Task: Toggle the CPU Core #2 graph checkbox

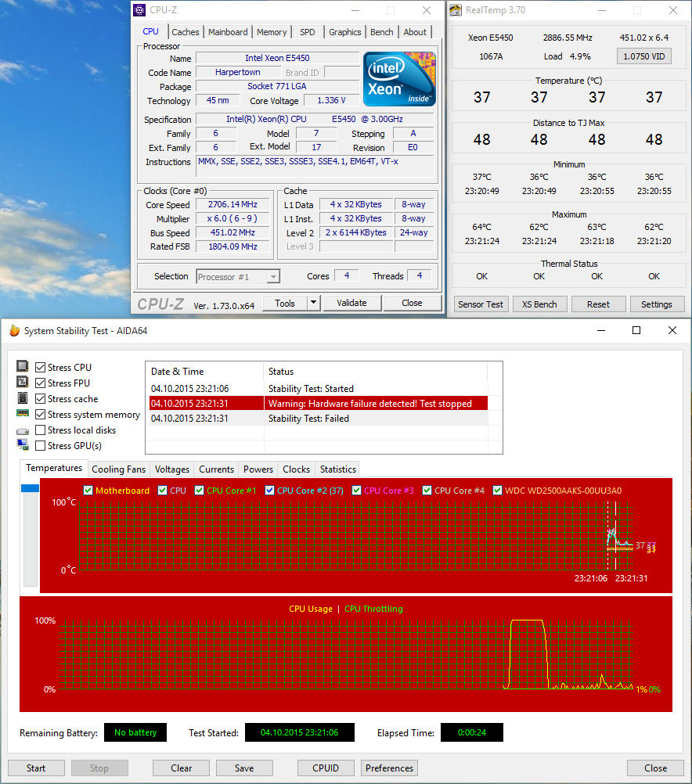Action: (x=270, y=491)
